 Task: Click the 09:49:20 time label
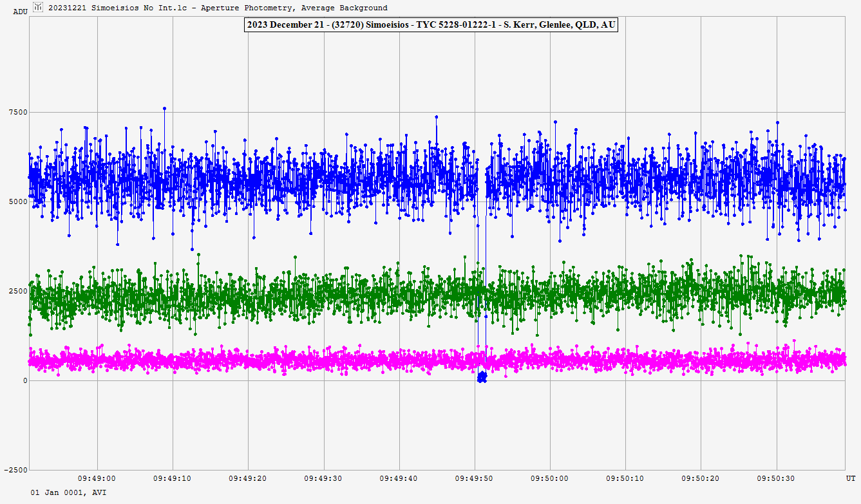(x=248, y=478)
